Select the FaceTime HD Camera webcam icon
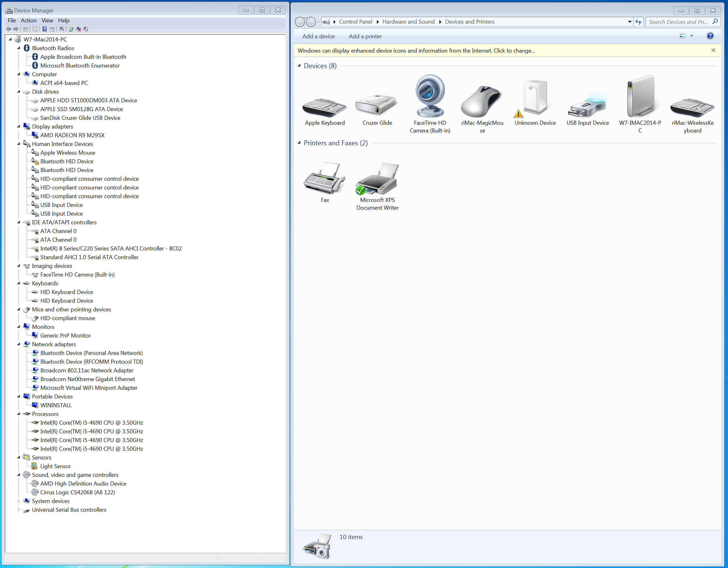 (x=430, y=97)
